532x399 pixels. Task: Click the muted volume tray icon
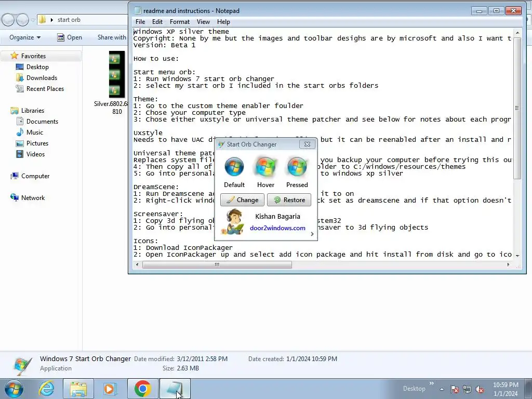pos(480,389)
